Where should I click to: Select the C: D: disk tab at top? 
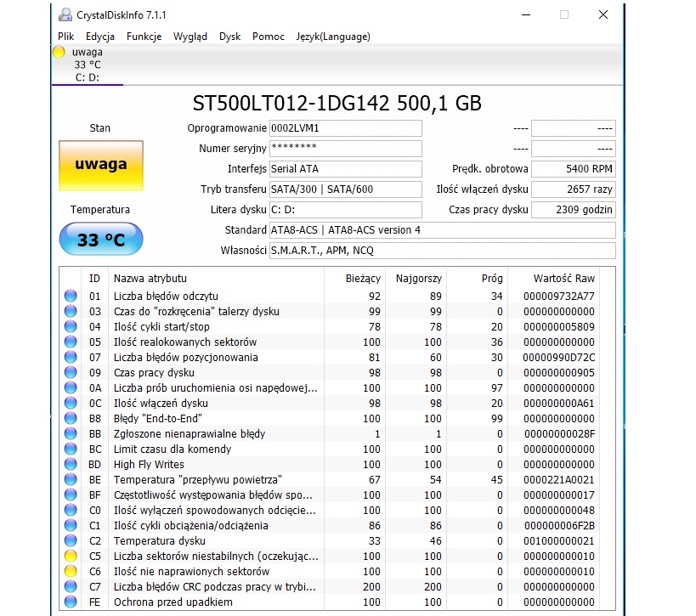[x=87, y=65]
